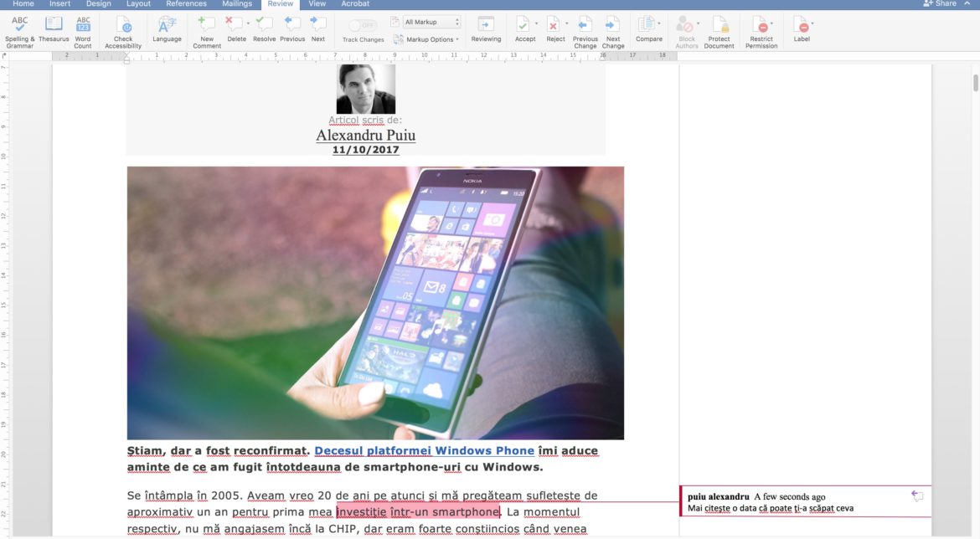980x539 pixels.
Task: Run the Spelling & Grammar check
Action: point(19,33)
